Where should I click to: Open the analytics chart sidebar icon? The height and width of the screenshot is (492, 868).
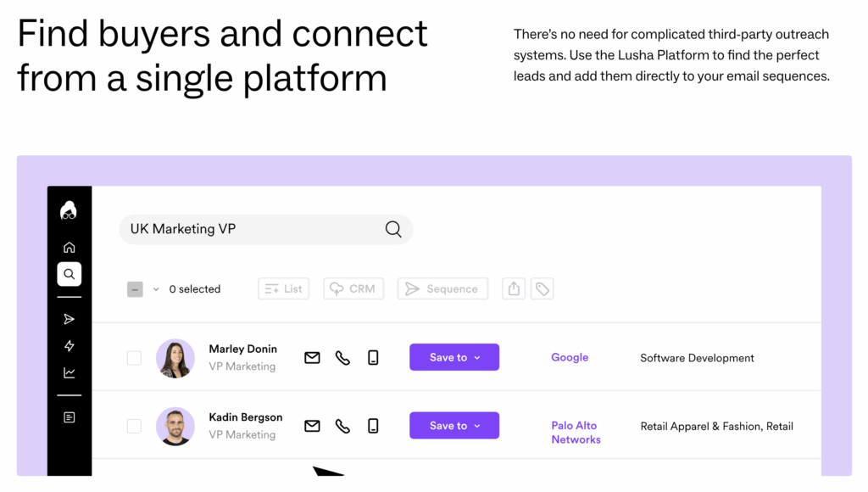point(70,373)
